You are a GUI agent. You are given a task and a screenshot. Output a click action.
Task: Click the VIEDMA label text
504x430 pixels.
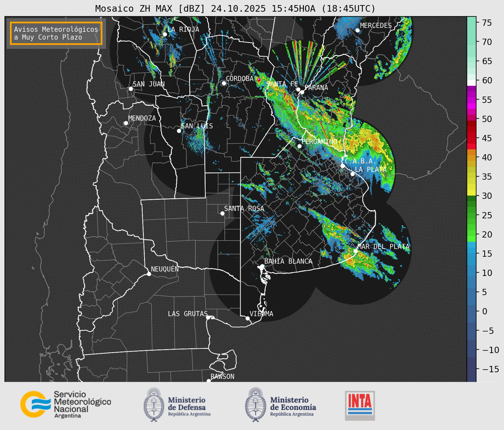pyautogui.click(x=261, y=314)
